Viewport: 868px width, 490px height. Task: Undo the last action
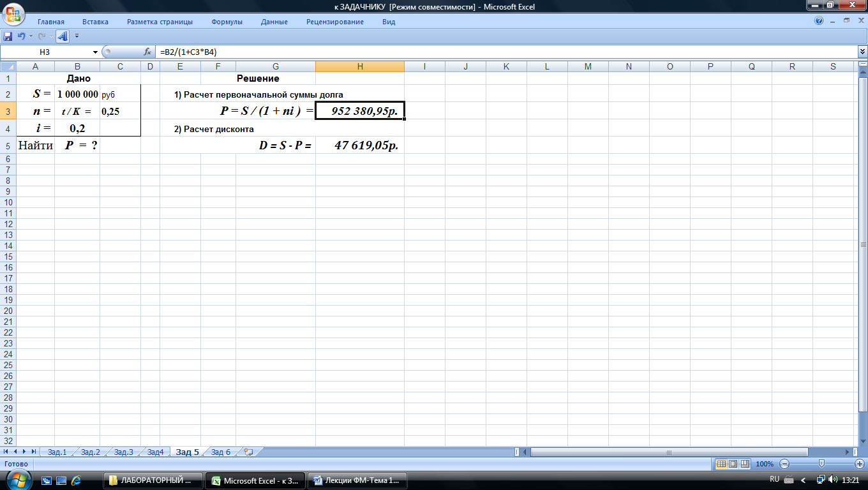pyautogui.click(x=21, y=36)
